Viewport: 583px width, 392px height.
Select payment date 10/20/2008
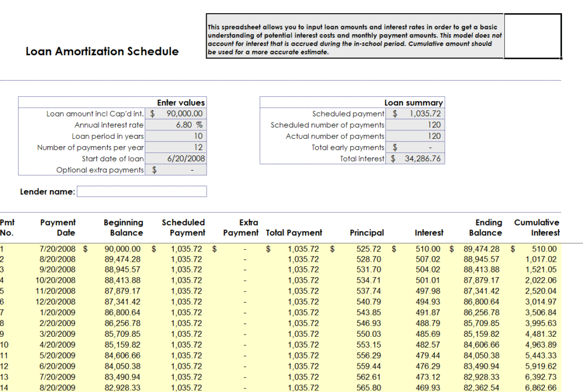tap(55, 280)
